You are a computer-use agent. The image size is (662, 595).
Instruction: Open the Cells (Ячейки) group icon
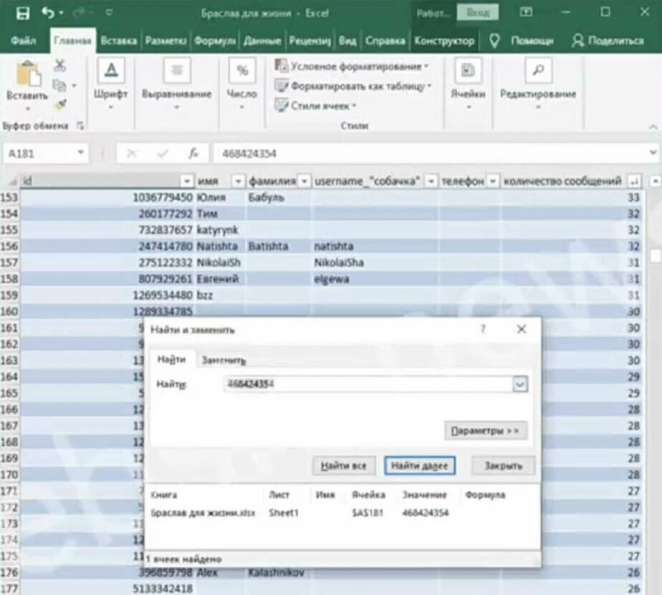pos(466,72)
